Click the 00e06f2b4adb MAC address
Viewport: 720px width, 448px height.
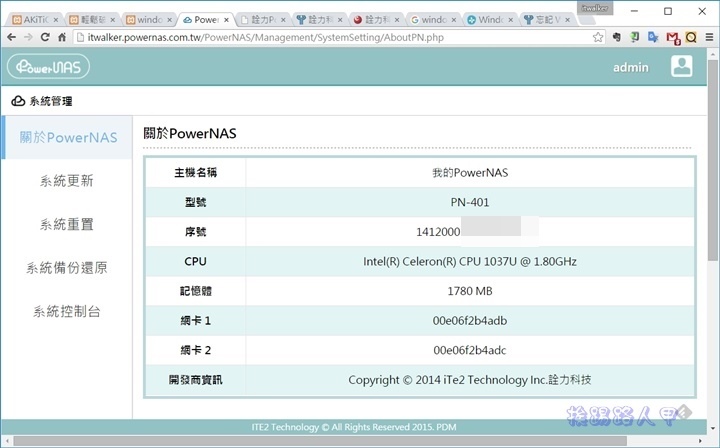click(x=470, y=321)
